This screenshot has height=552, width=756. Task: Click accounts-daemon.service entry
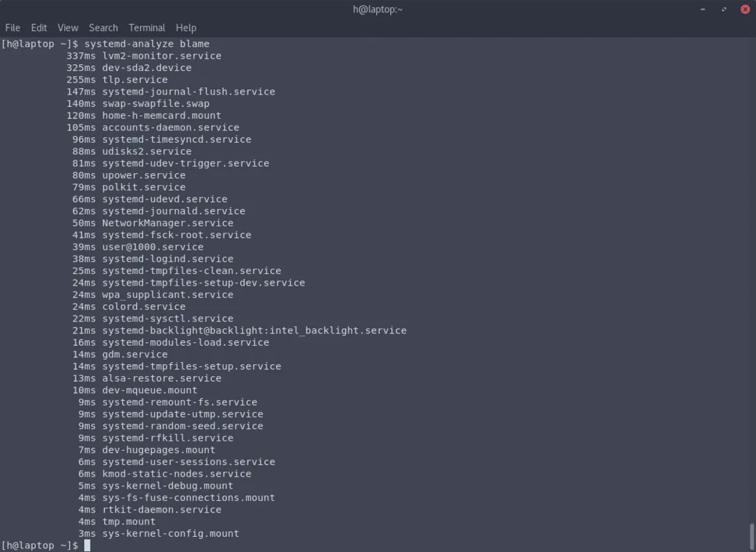tap(153, 128)
